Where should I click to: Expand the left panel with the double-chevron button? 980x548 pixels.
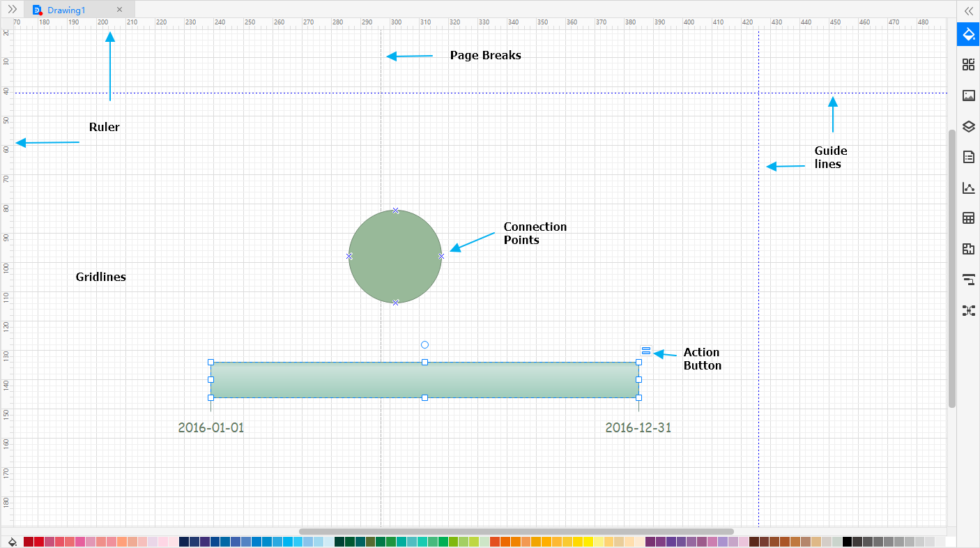coord(12,9)
